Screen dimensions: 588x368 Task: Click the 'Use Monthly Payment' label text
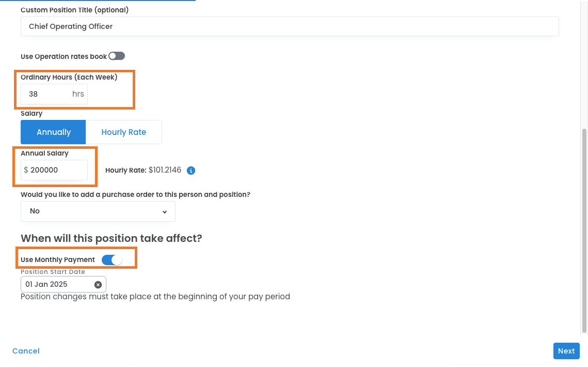point(58,259)
